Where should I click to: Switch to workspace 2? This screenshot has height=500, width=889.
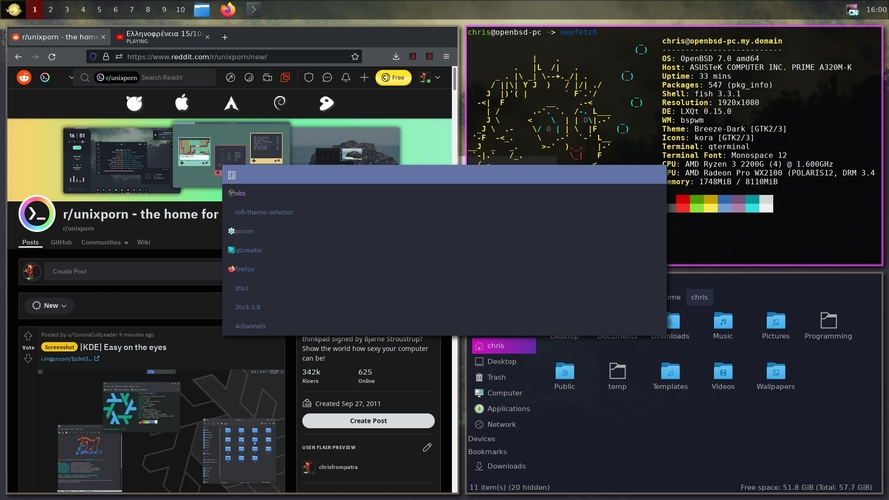[50, 10]
